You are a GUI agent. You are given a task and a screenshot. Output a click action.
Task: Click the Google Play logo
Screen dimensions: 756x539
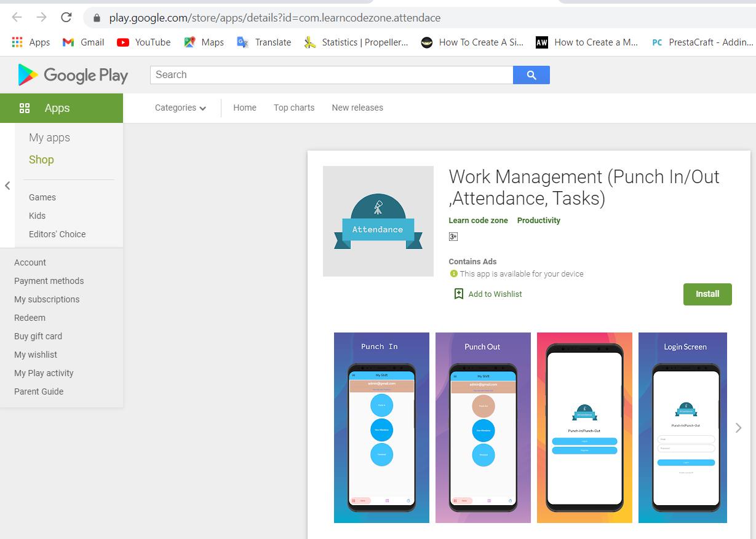tap(73, 75)
